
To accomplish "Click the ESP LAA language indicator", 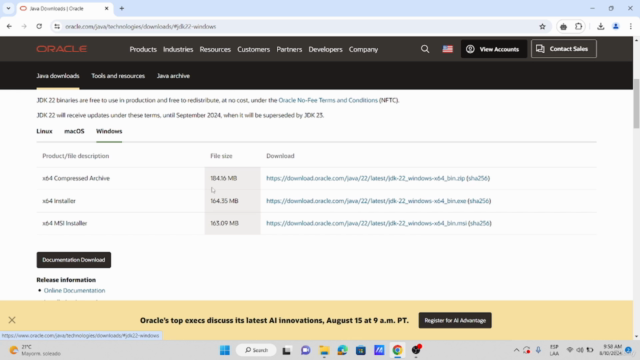I will click(x=554, y=350).
